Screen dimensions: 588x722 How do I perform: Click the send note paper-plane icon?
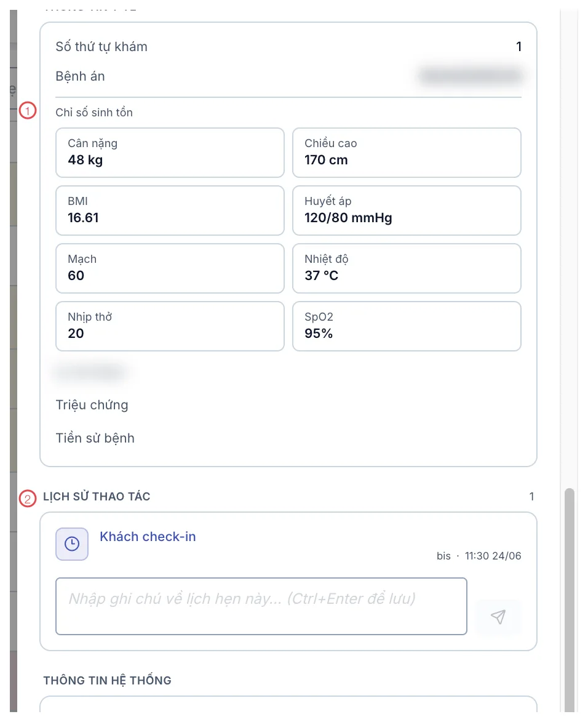(x=499, y=617)
